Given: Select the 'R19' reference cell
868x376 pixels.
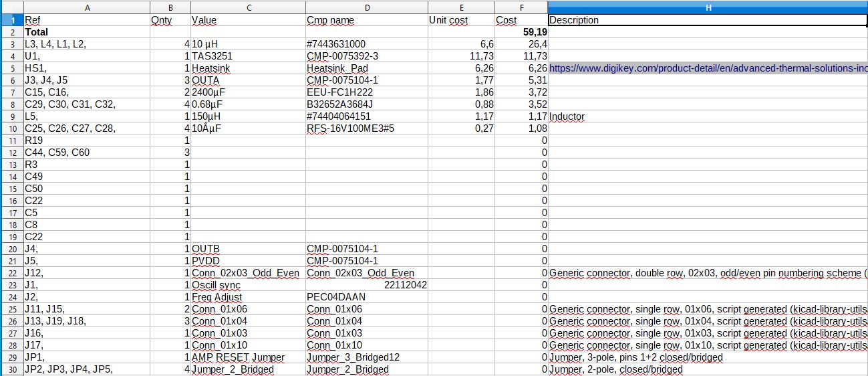Looking at the screenshot, I should click(87, 140).
